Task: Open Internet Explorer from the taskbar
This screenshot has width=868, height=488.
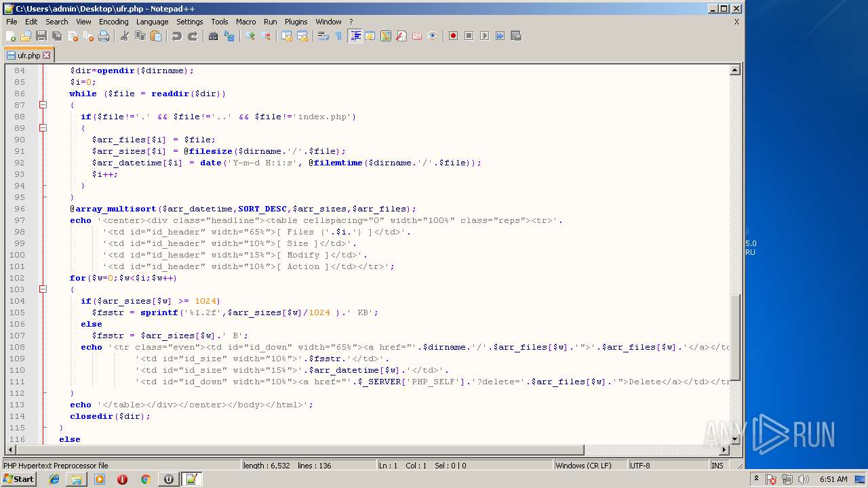Action: 54,479
